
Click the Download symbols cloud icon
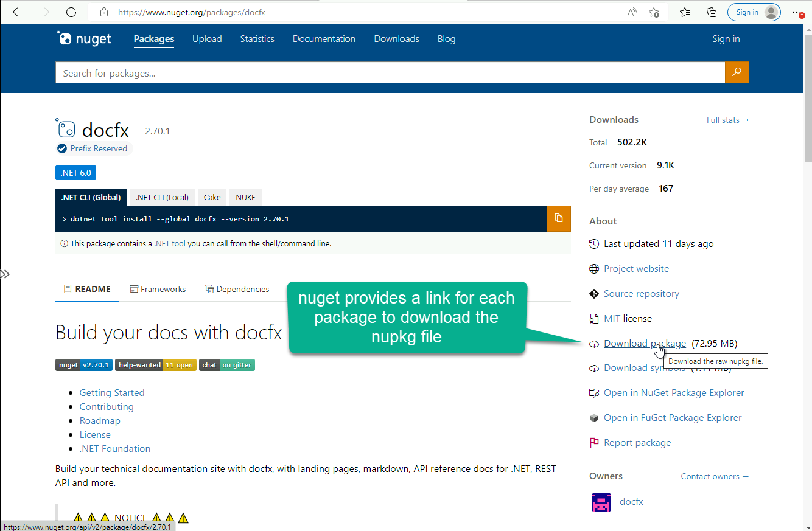tap(594, 368)
